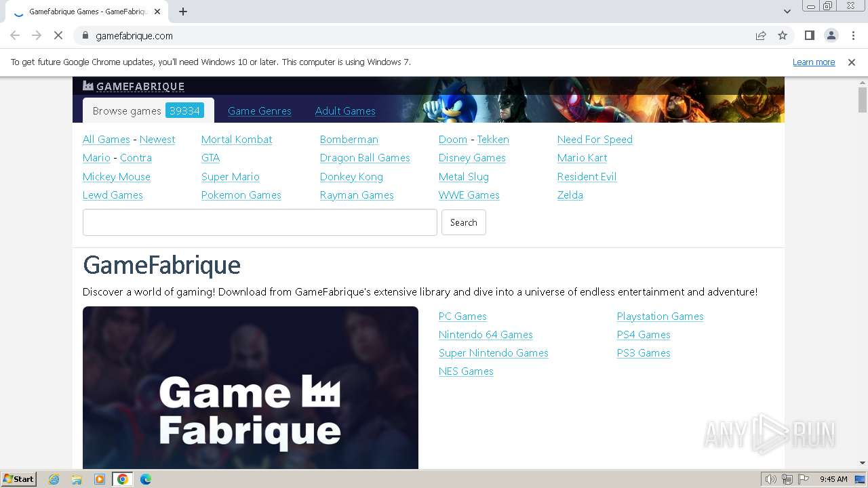Open Donkey Kong games
868x488 pixels.
coord(351,177)
